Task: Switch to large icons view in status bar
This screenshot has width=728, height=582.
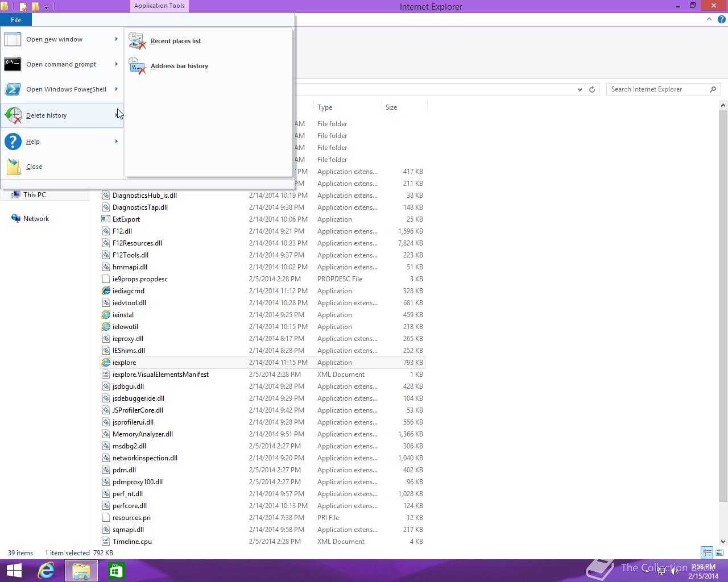Action: pos(719,552)
